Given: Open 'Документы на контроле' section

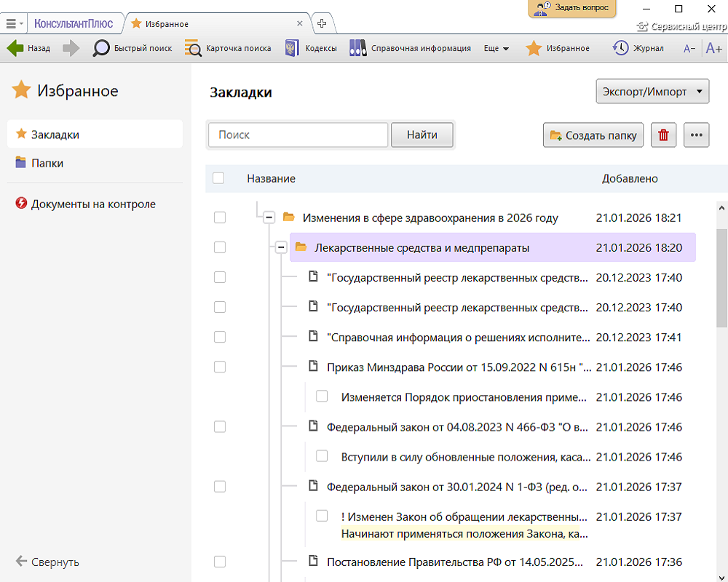Looking at the screenshot, I should [x=92, y=204].
